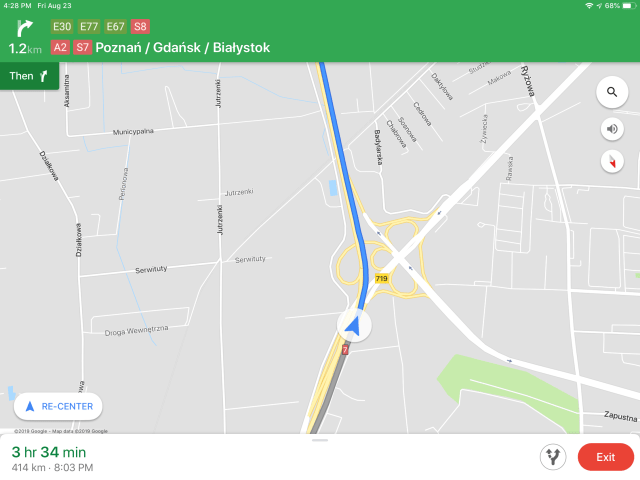Tap the S8 route badge in banner
The image size is (640, 480).
tap(140, 27)
